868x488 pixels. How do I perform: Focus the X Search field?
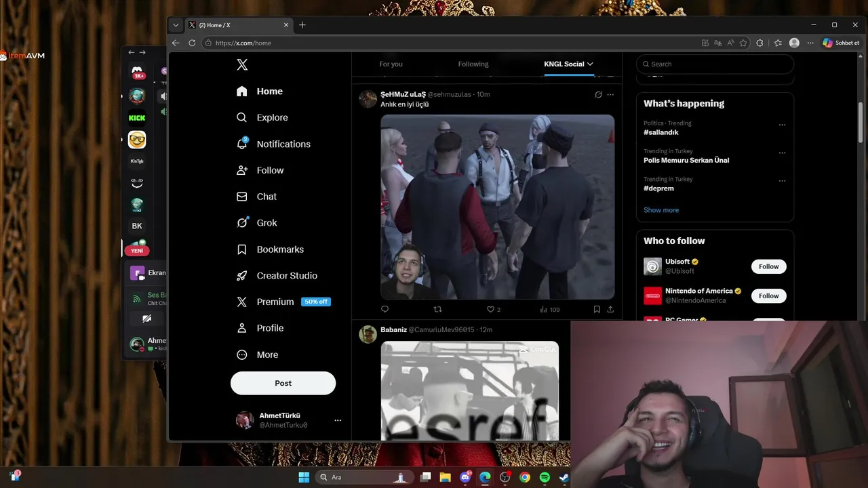tap(715, 64)
